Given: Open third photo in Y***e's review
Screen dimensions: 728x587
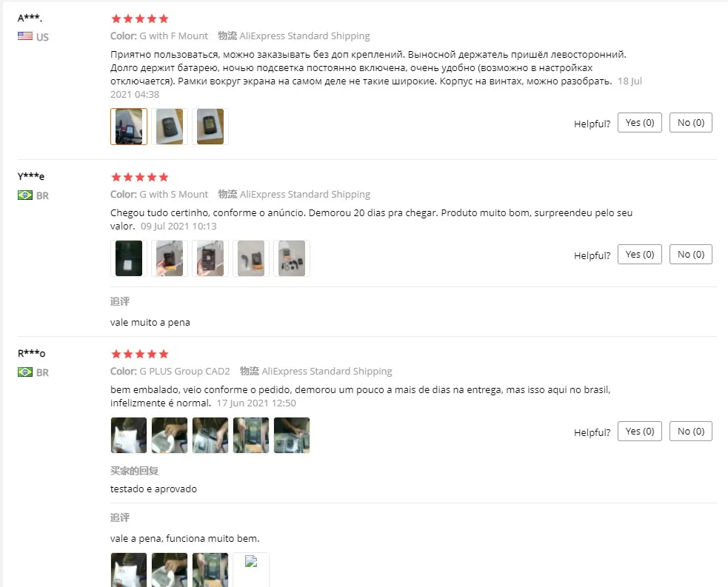Looking at the screenshot, I should point(210,258).
